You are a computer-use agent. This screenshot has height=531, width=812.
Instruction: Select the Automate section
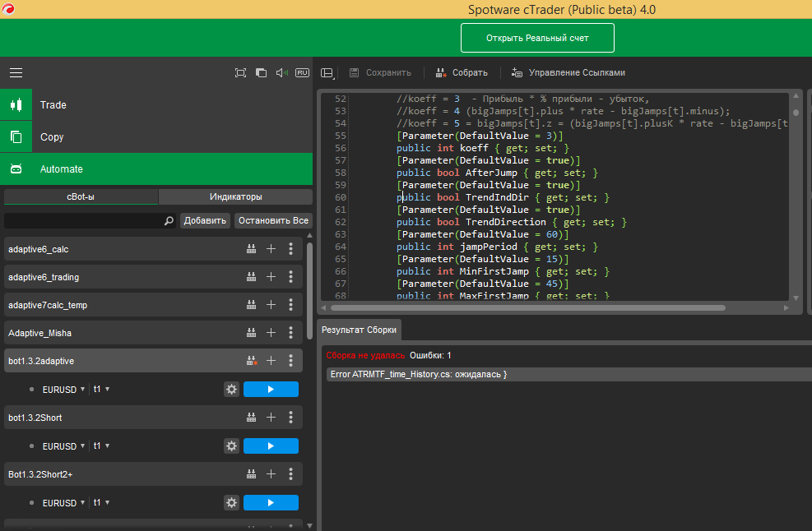coord(156,169)
